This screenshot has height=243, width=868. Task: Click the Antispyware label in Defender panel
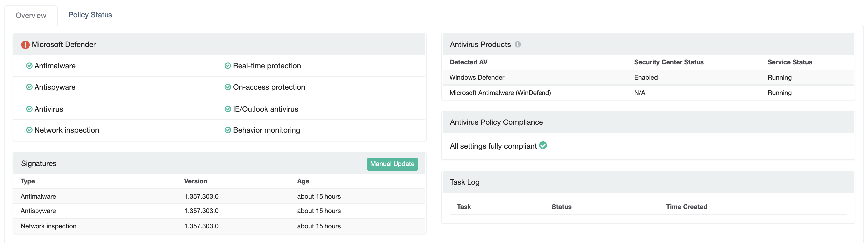55,87
